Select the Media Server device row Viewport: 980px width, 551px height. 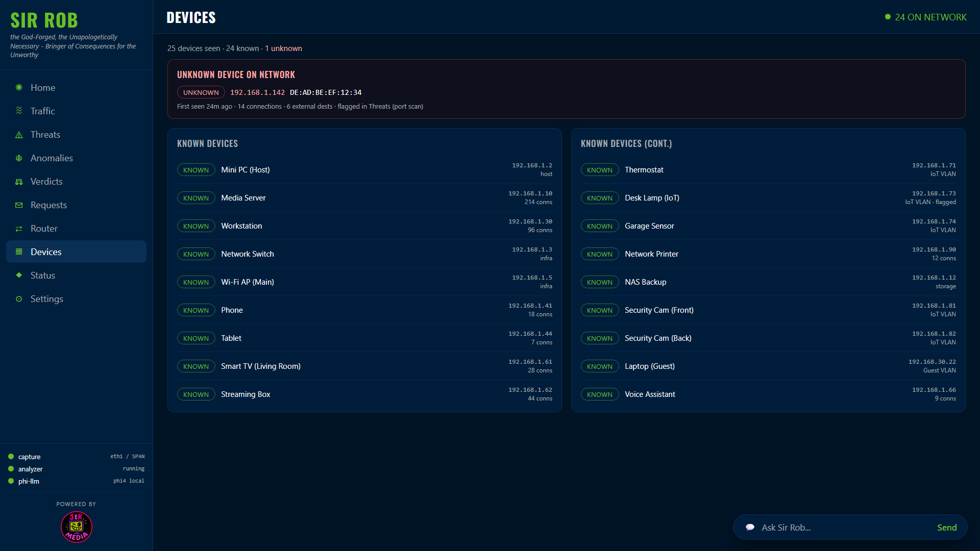click(364, 198)
